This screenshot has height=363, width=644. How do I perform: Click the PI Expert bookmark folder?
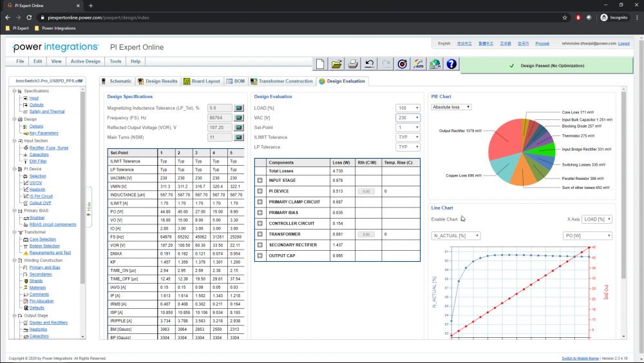[17, 28]
